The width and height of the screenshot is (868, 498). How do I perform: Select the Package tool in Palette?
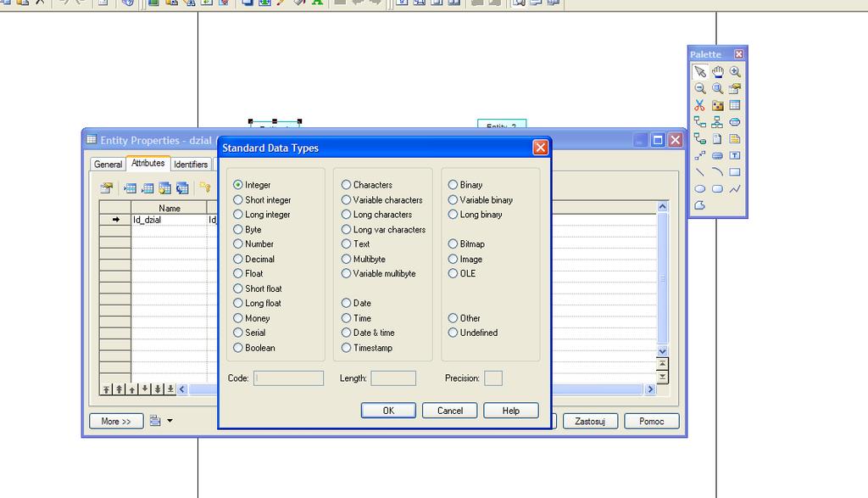(717, 105)
